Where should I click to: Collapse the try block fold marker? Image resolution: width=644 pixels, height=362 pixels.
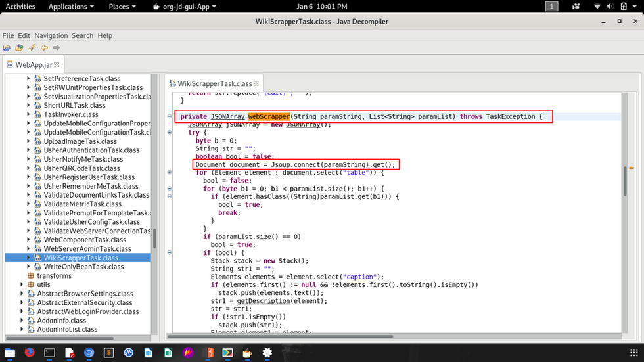click(170, 132)
